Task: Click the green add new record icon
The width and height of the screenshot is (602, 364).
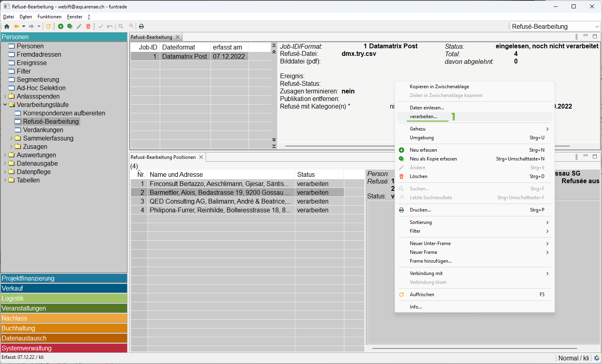Action: point(61,26)
